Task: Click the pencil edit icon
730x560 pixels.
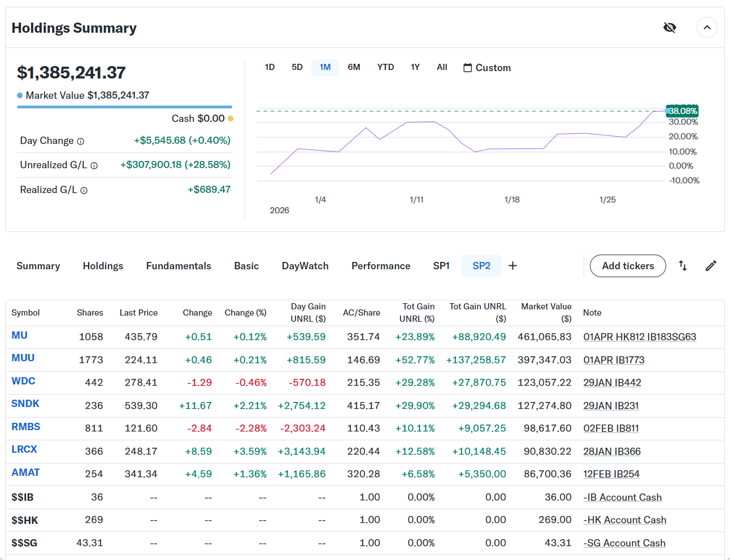Action: (x=711, y=266)
